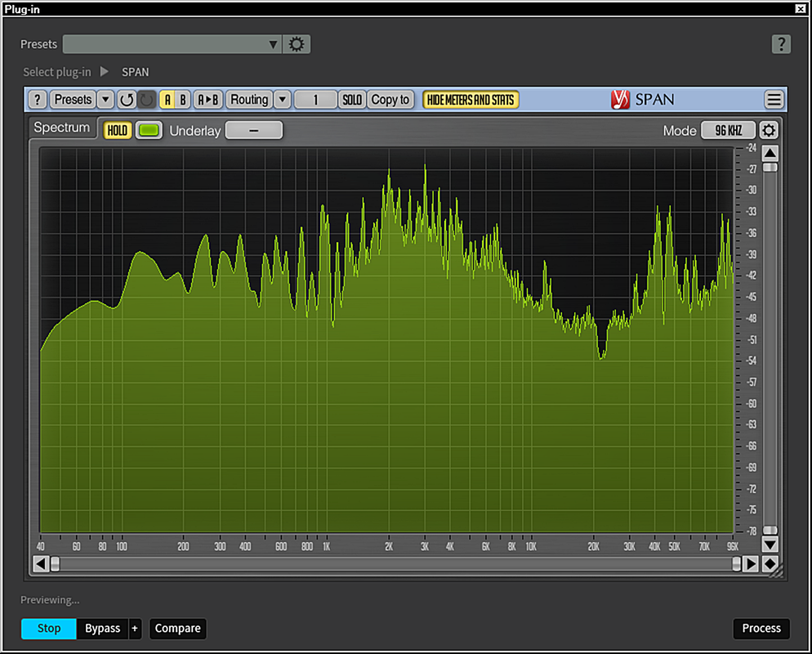Click the Compare button
The height and width of the screenshot is (654, 812).
177,629
